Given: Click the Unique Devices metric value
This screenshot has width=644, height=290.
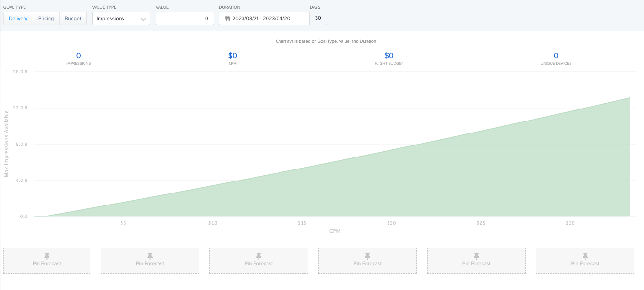Looking at the screenshot, I should (x=556, y=56).
